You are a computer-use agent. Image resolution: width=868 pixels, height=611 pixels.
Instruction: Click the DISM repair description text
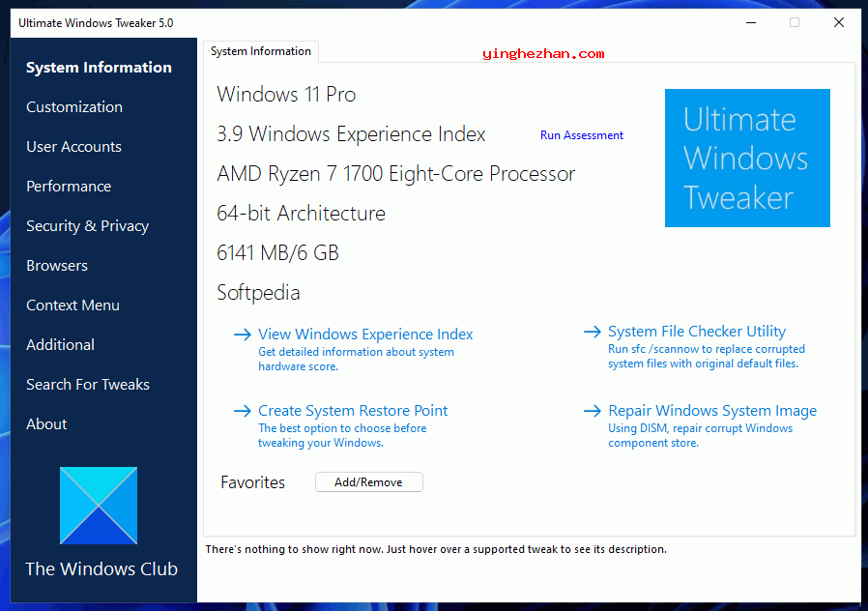tap(700, 436)
